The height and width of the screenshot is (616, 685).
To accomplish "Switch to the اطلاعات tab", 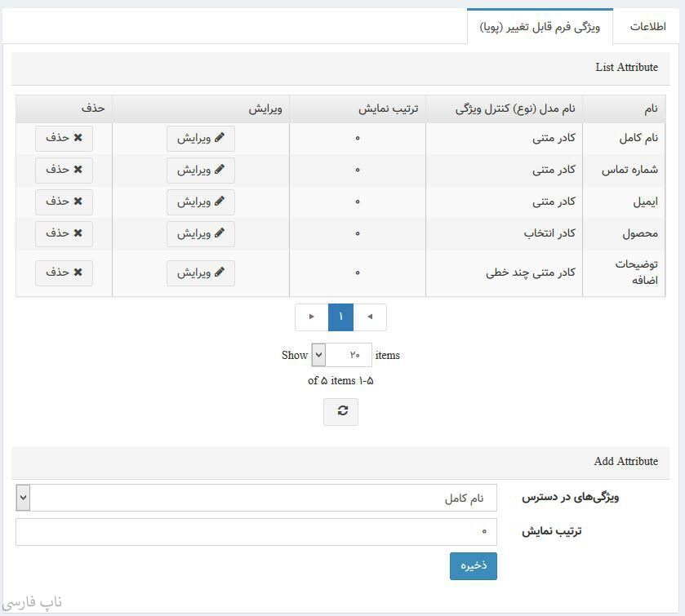I will (647, 27).
